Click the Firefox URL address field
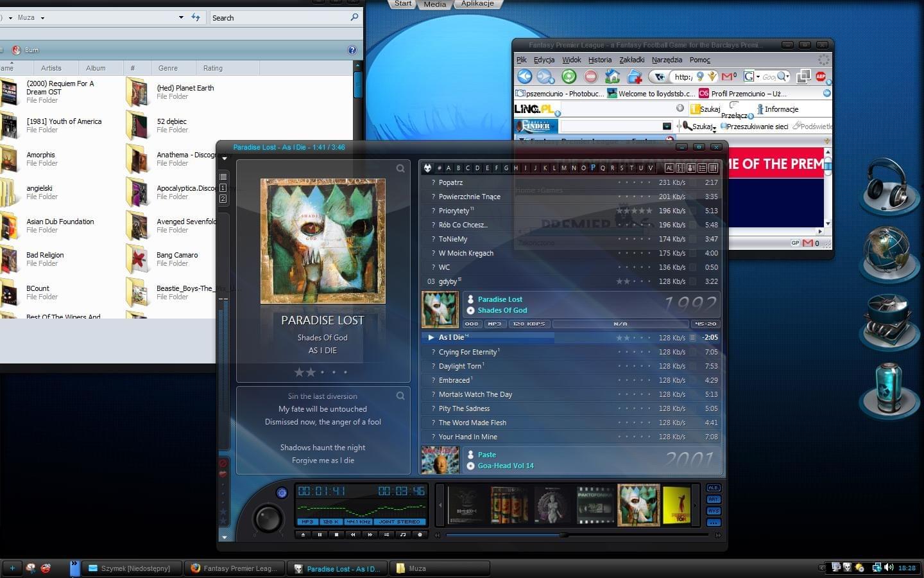The width and height of the screenshot is (924, 578). tap(683, 76)
